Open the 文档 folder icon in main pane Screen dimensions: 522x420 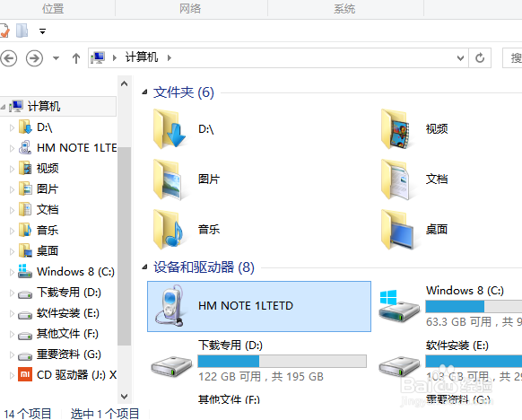(x=396, y=179)
